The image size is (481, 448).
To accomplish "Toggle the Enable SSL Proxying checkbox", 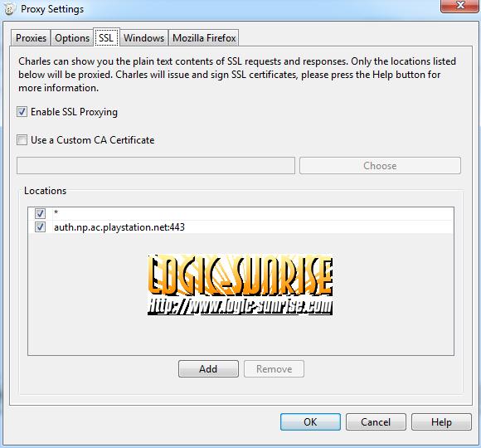I will tap(22, 112).
